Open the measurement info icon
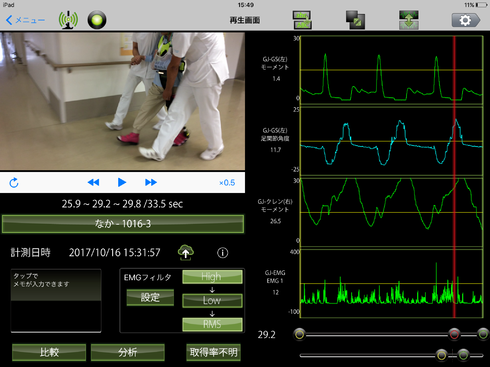 pos(223,253)
